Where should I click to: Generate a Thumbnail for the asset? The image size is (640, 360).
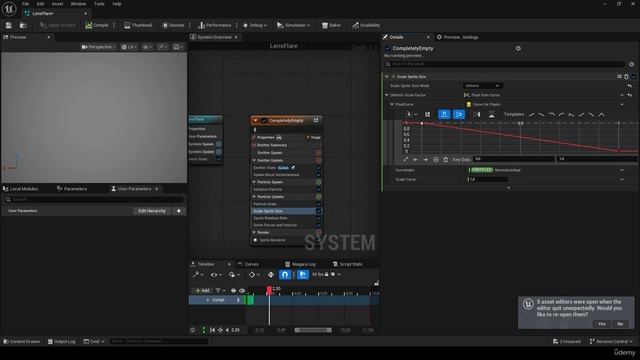[138, 25]
